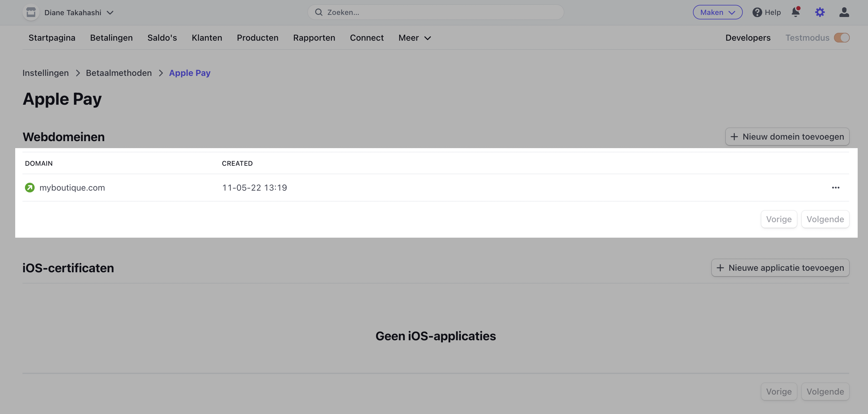Select the Betalingen menu item
This screenshot has height=414, width=868.
tap(111, 37)
